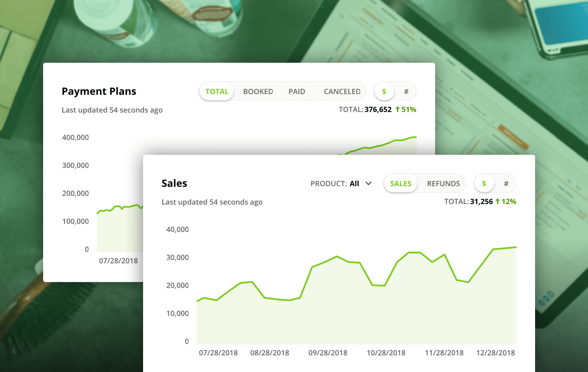Click the green up arrow beside 12%
Image resolution: width=588 pixels, height=372 pixels.
click(x=497, y=201)
